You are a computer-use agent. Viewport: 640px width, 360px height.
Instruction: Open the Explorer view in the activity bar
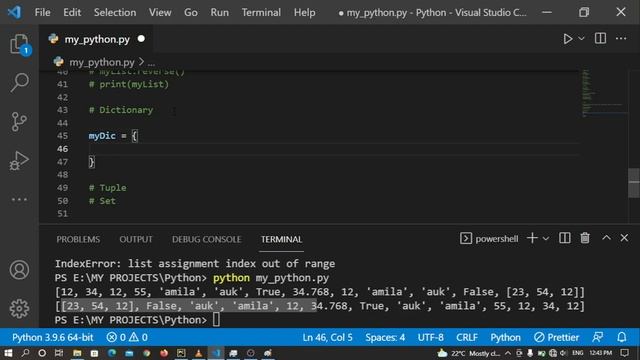19,44
